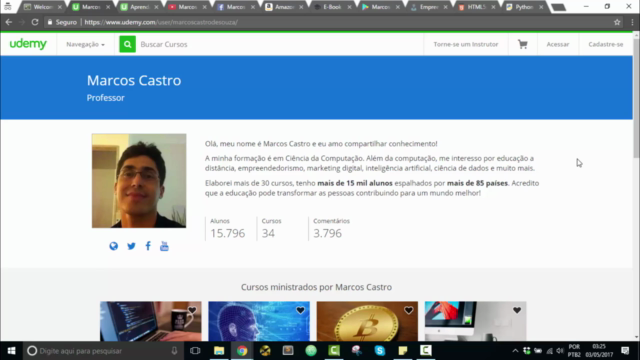Switch to the Python browser tab
The height and width of the screenshot is (360, 640).
524,7
